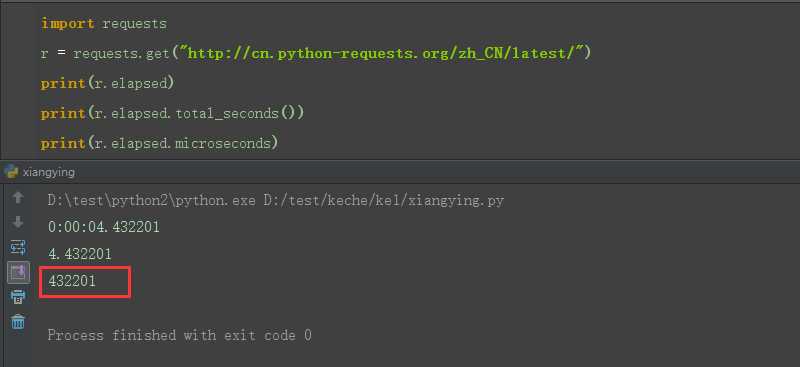Viewport: 800px width, 367px height.
Task: Click the highlighted 432201 output value
Action: click(72, 281)
